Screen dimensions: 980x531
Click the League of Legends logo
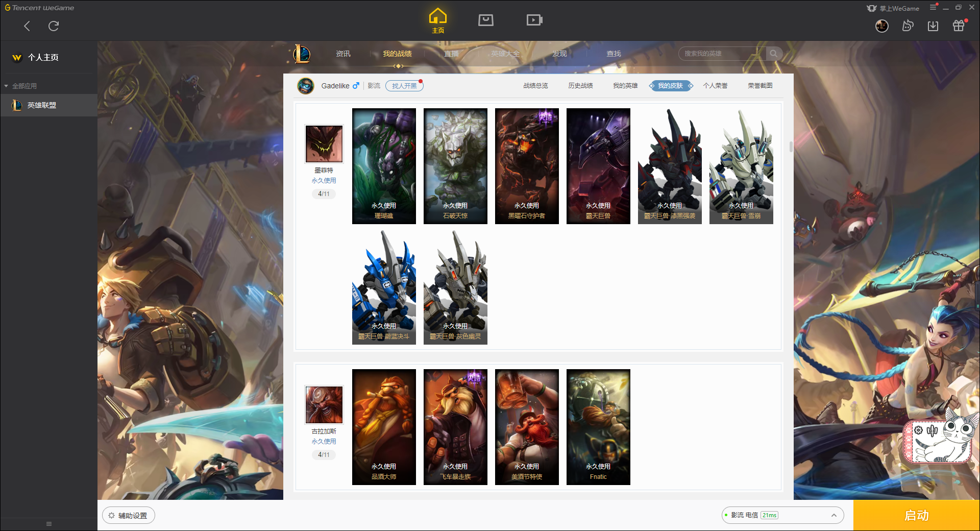click(x=302, y=54)
